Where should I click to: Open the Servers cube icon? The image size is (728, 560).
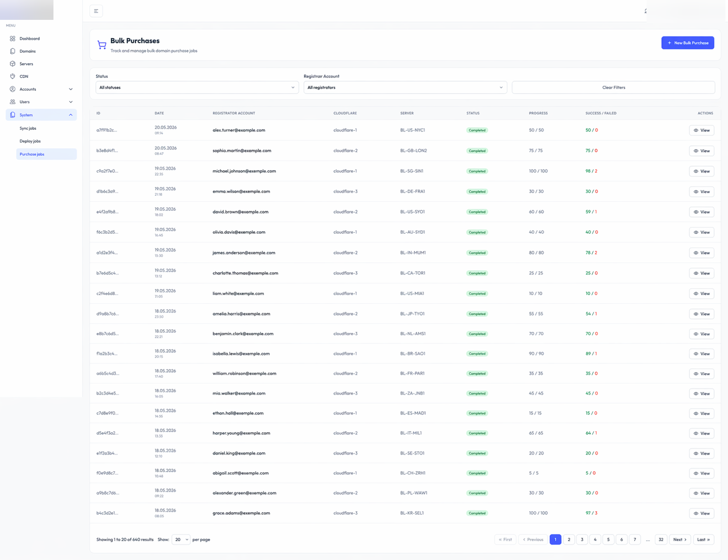[13, 64]
